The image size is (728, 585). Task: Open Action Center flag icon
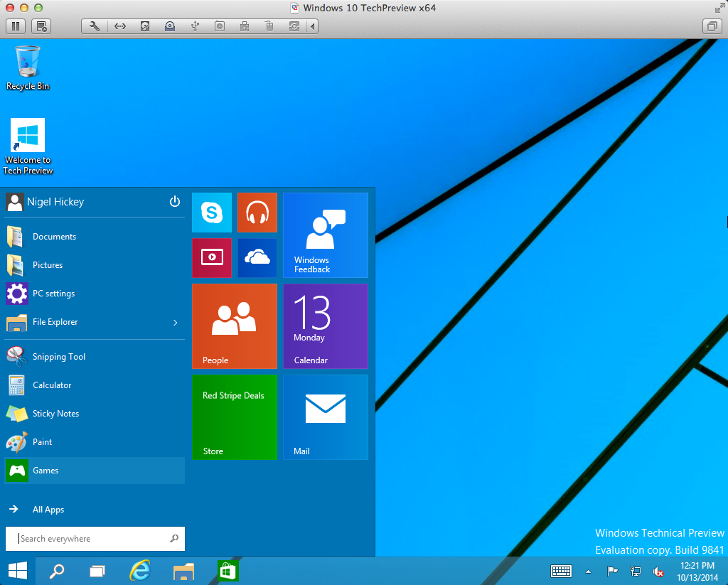coord(612,571)
